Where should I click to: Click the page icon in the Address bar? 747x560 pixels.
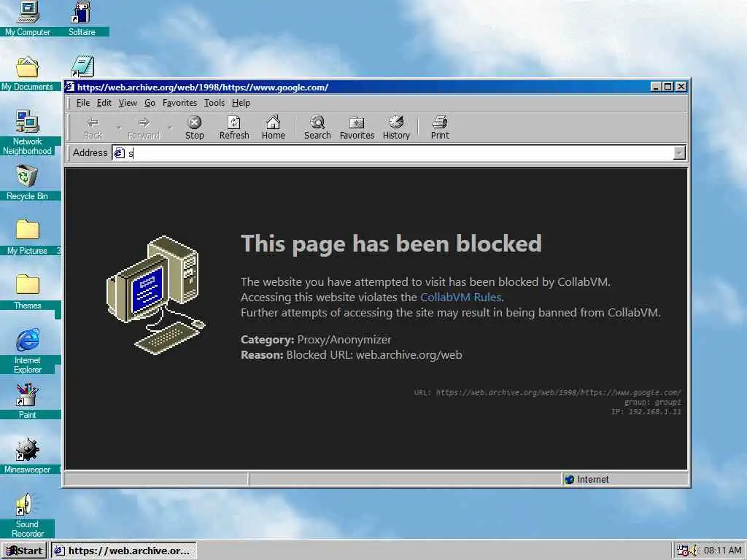[119, 153]
